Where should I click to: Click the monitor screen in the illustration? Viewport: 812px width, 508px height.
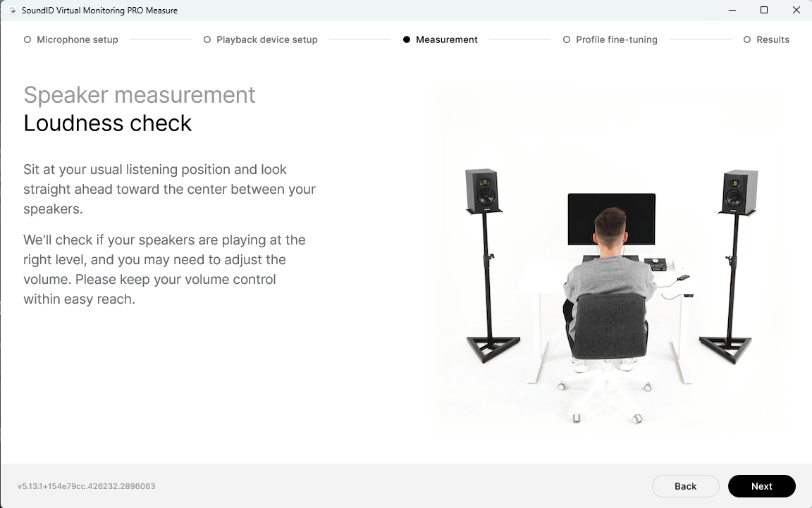(612, 218)
